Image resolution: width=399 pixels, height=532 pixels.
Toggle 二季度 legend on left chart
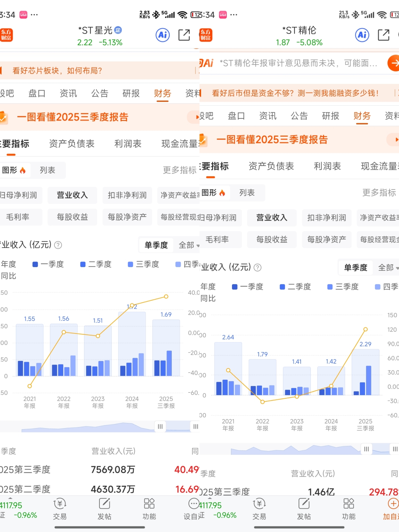pyautogui.click(x=96, y=264)
